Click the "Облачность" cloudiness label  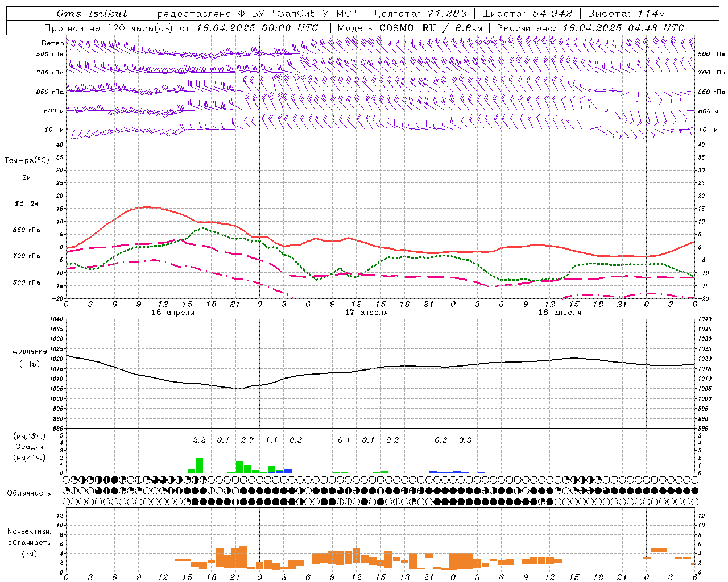29,493
